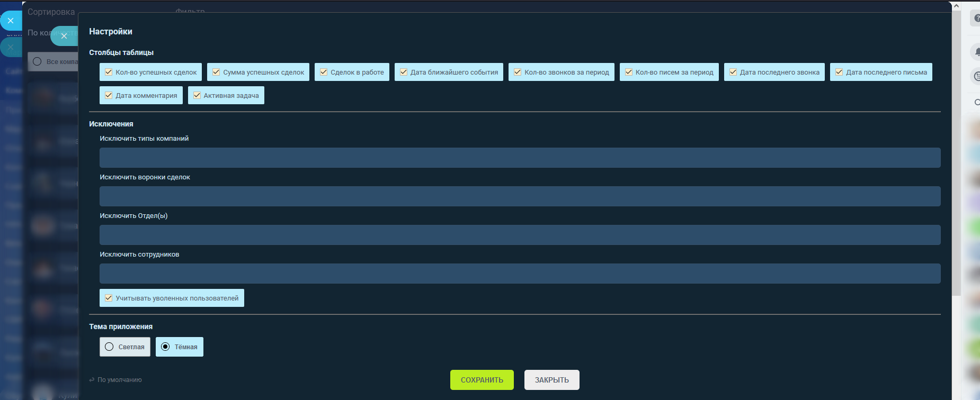
Task: Select the Светлая theme option
Action: pyautogui.click(x=109, y=347)
